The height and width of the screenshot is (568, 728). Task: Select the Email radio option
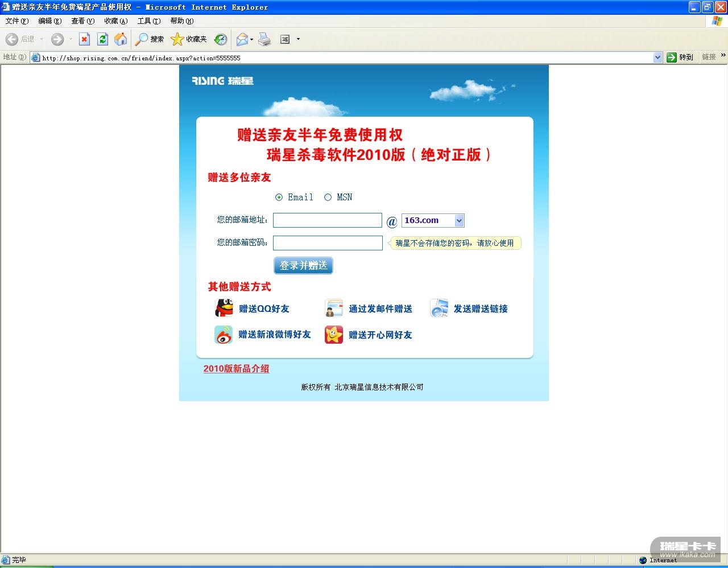tap(279, 197)
